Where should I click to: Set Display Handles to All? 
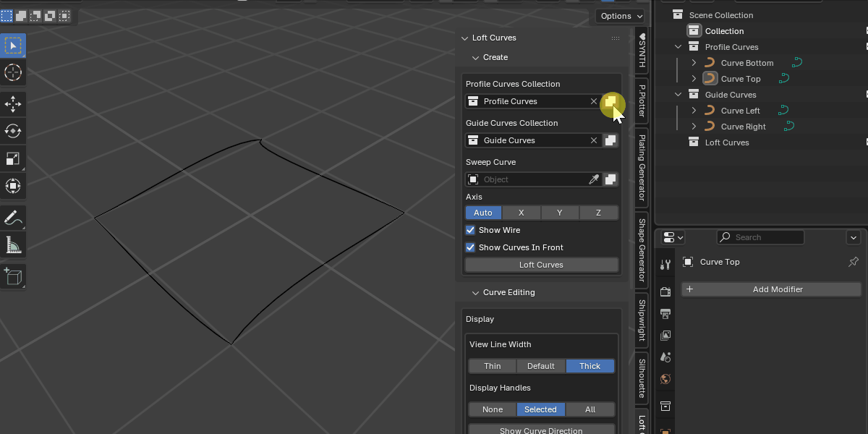pos(590,409)
